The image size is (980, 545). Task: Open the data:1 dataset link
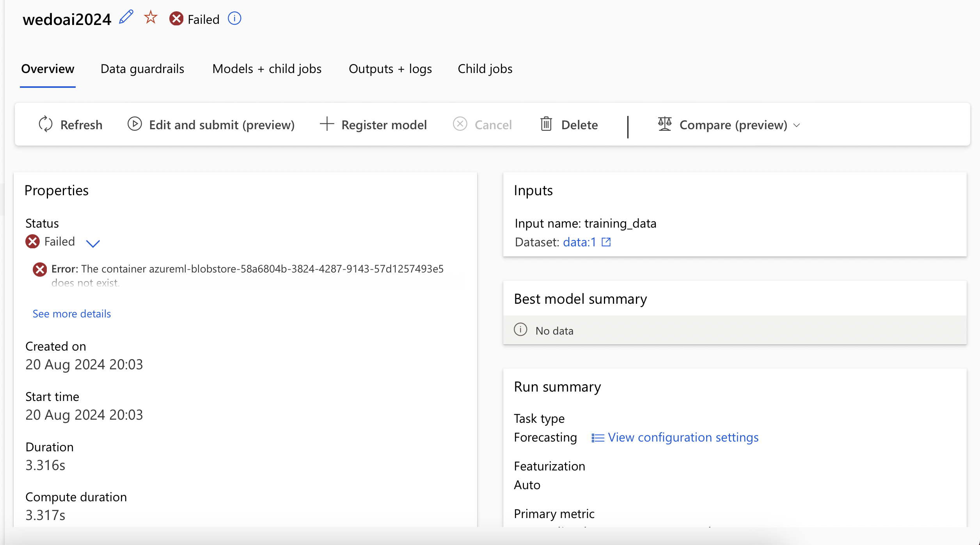click(579, 242)
